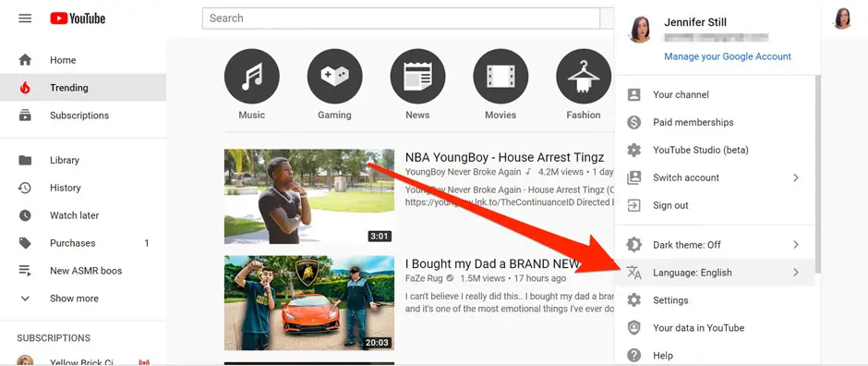Click the History clock icon
Screen dimensions: 868x366
tap(25, 188)
